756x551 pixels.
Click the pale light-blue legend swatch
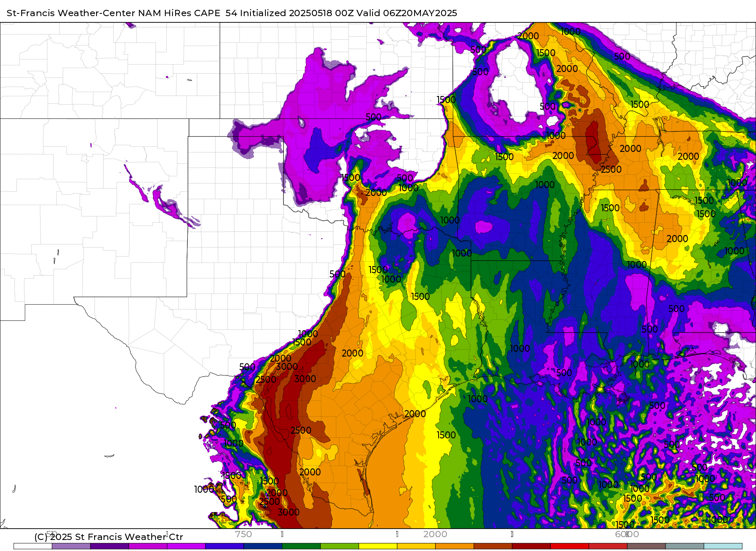(723, 546)
